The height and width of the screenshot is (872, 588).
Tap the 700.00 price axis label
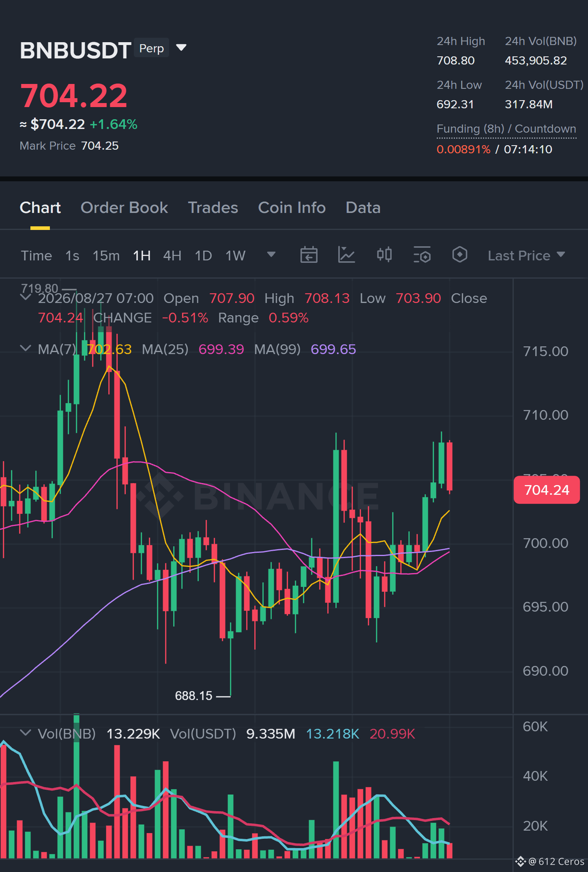point(545,543)
